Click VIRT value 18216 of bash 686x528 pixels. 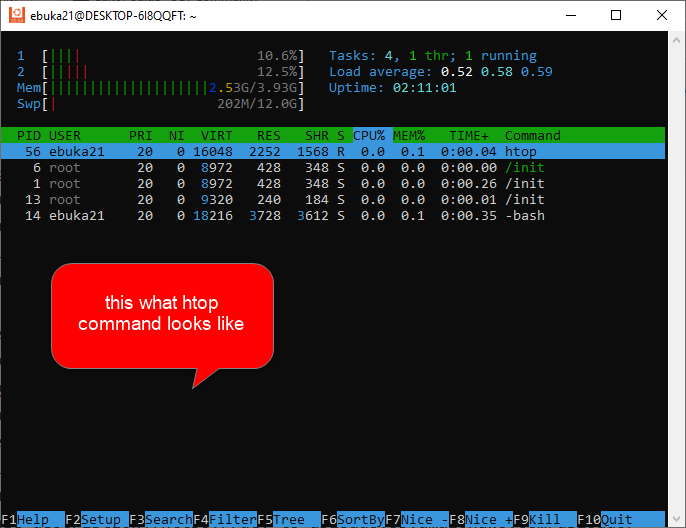click(x=213, y=216)
